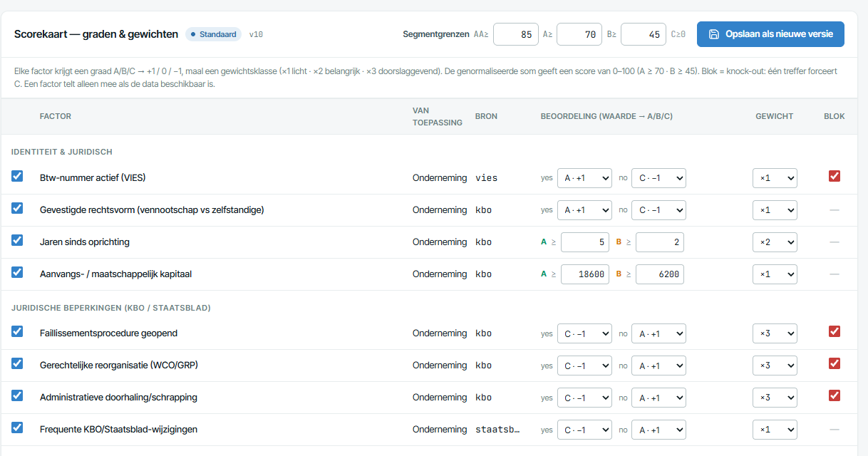Open weight dropdown for Jaren sinds oprichting
Screen dimensions: 868x456
click(x=775, y=242)
